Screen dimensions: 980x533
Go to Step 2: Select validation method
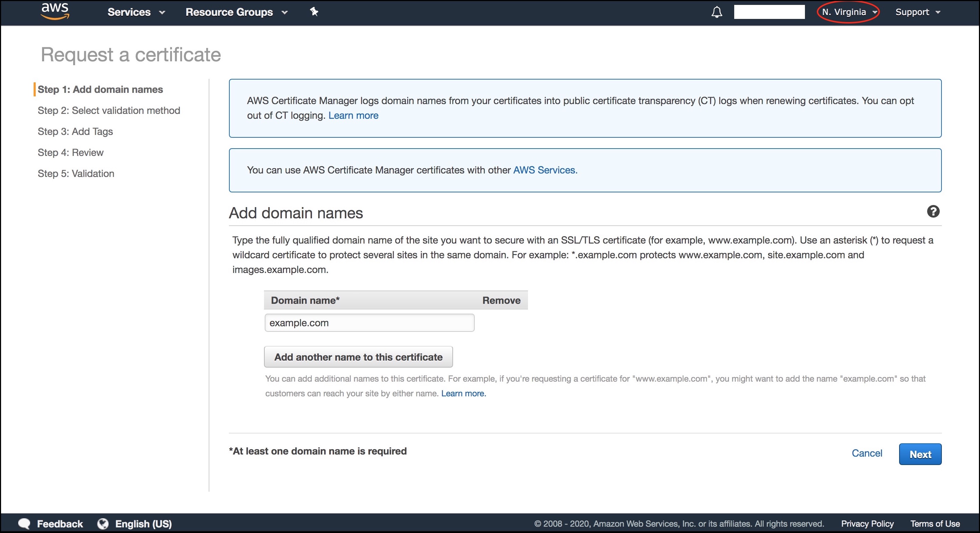click(x=109, y=110)
